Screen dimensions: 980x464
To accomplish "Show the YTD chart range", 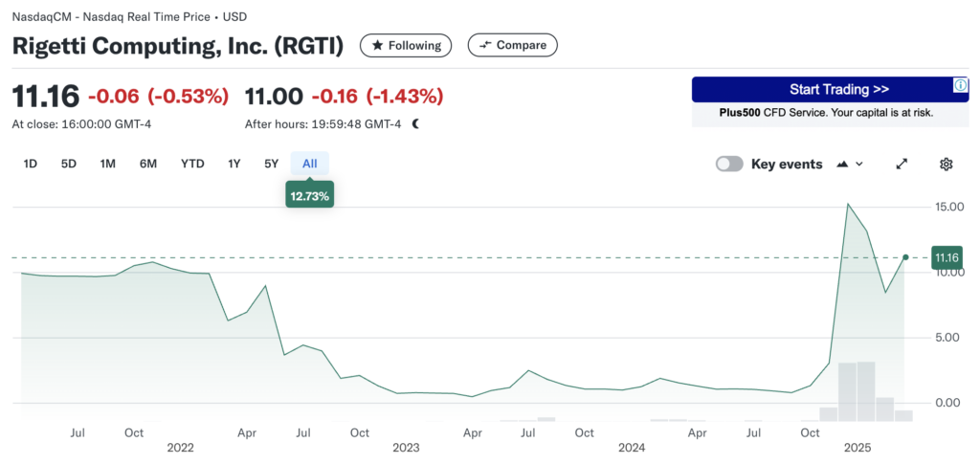I will coord(192,164).
